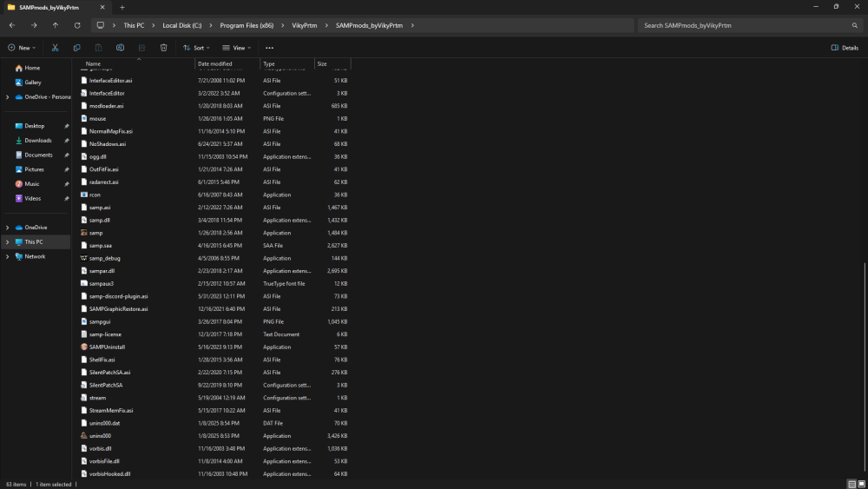The height and width of the screenshot is (489, 868).
Task: Navigate to This PC breadcrumb
Action: click(134, 25)
